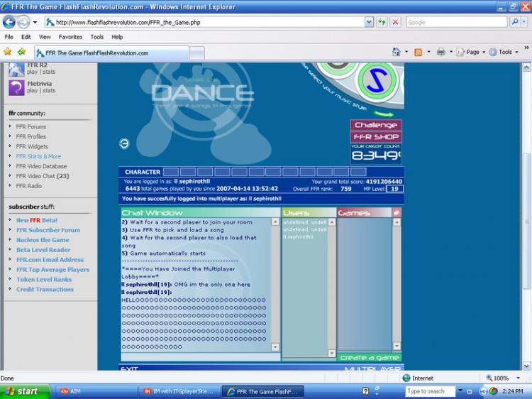Click the Add to Favorites icon
532x399 pixels.
[21, 52]
